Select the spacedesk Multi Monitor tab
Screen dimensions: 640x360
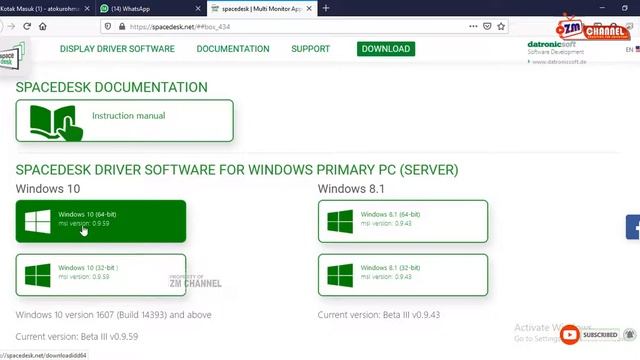[262, 8]
